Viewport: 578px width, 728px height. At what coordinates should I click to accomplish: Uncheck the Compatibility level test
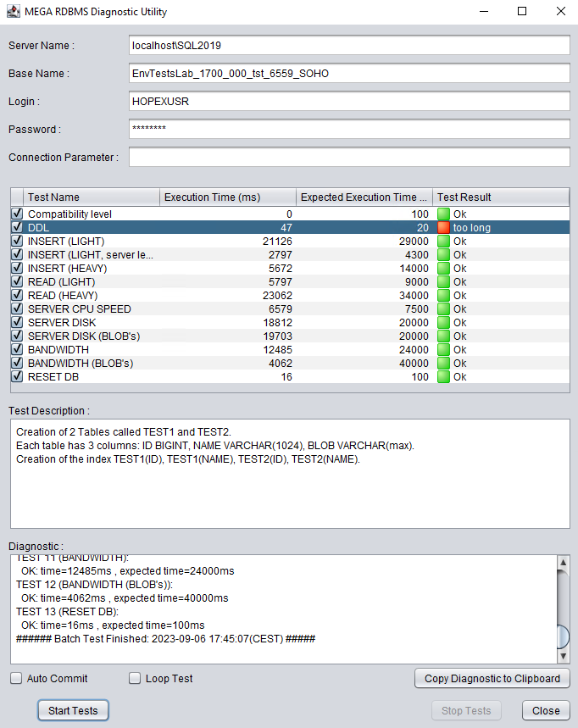(x=17, y=214)
